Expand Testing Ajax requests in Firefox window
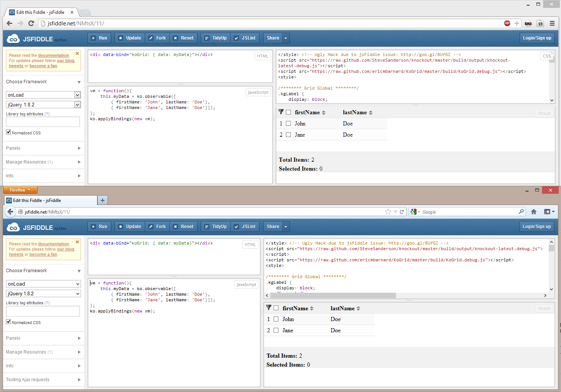Viewport: 561px width, 392px height. [43, 380]
